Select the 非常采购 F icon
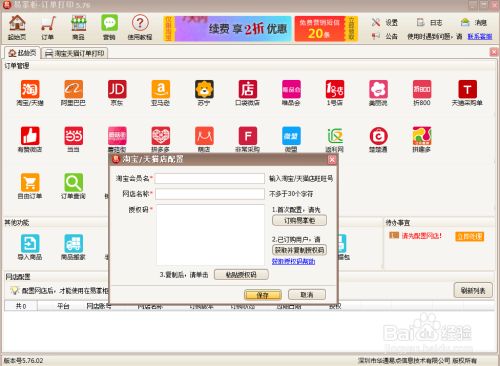This screenshot has width=500, height=366. (248, 140)
